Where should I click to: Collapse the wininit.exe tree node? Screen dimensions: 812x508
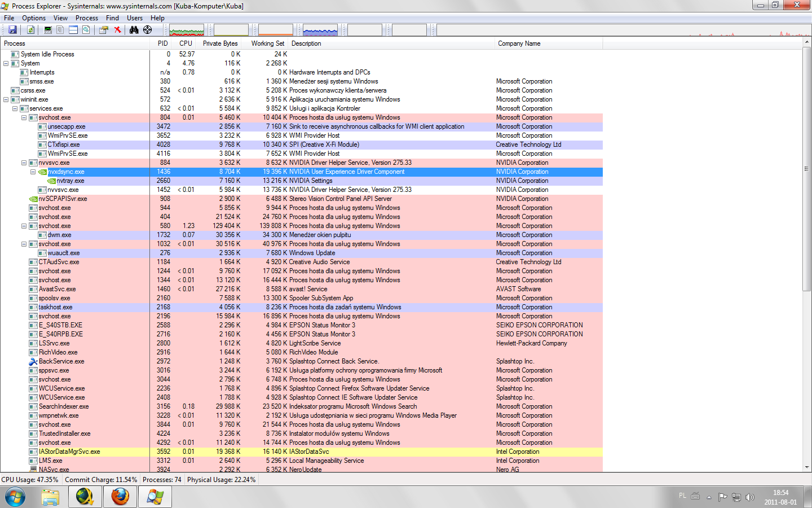(x=6, y=99)
